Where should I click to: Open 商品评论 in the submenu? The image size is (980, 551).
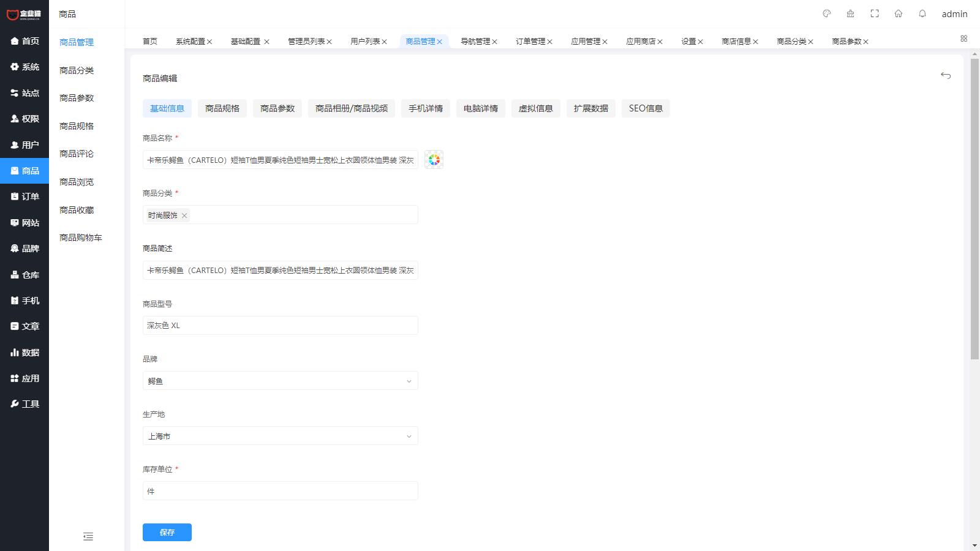pos(77,154)
